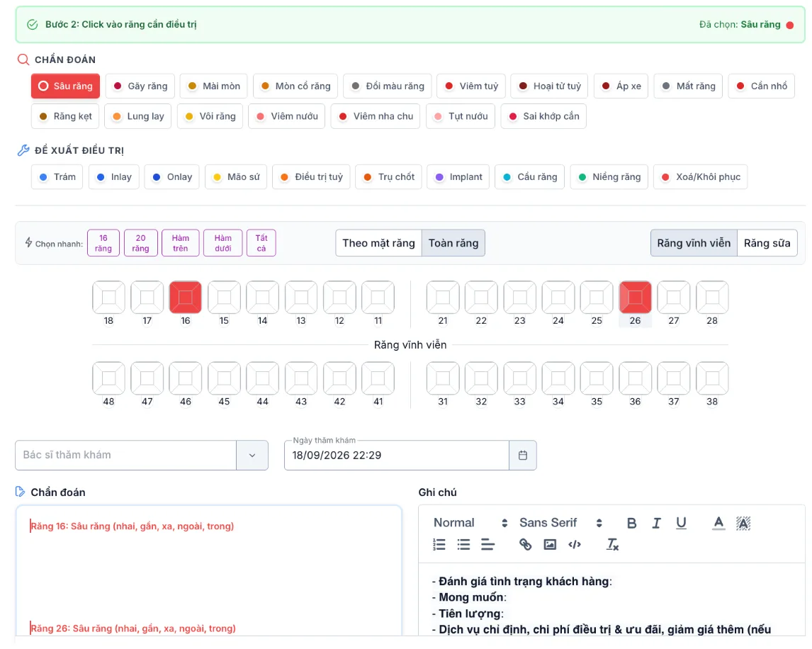The width and height of the screenshot is (812, 649).
Task: Open the text color picker icon
Action: 718,523
